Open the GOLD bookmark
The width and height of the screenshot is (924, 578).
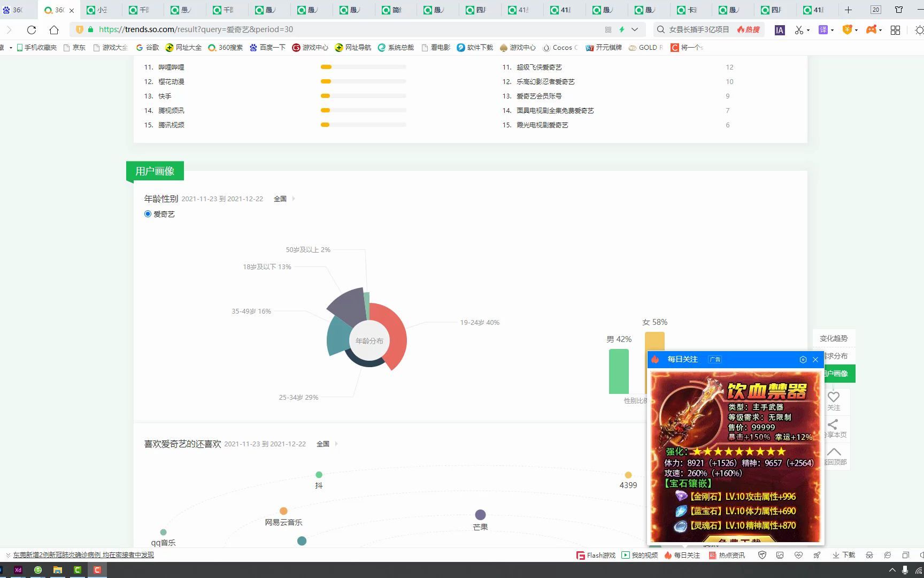click(x=645, y=48)
